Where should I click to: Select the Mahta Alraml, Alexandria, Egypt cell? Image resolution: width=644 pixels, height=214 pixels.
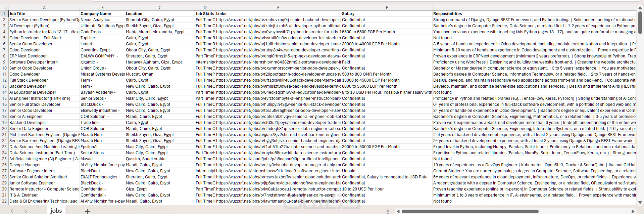(160, 32)
